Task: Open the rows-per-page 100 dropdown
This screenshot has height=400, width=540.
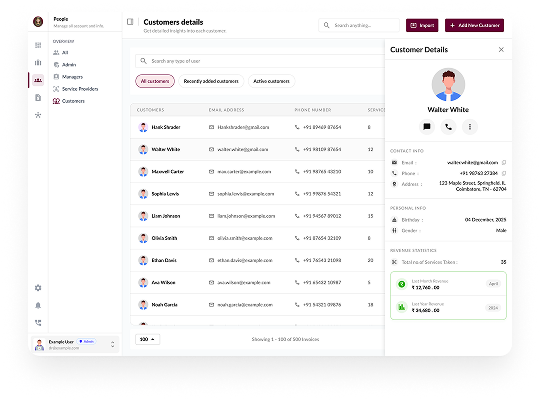Action: tap(147, 339)
